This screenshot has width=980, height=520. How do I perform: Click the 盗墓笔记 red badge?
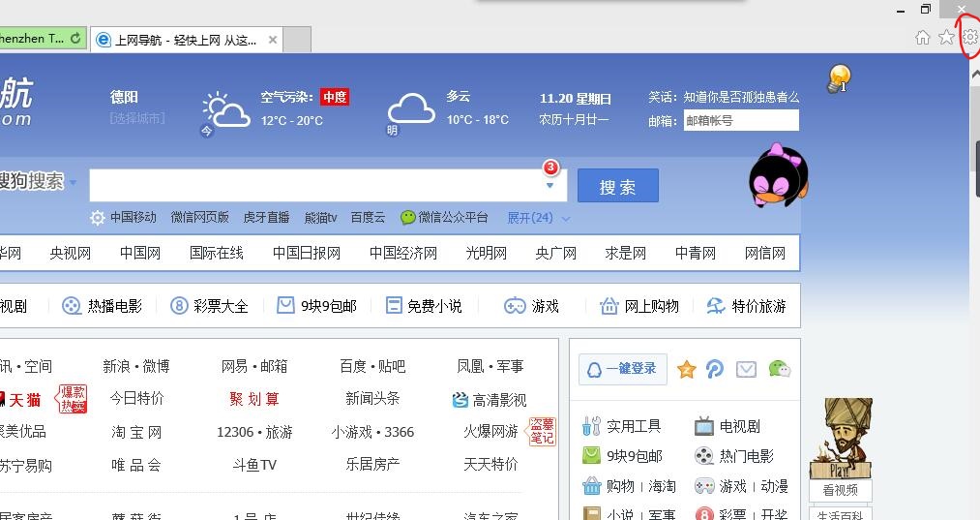click(x=542, y=431)
